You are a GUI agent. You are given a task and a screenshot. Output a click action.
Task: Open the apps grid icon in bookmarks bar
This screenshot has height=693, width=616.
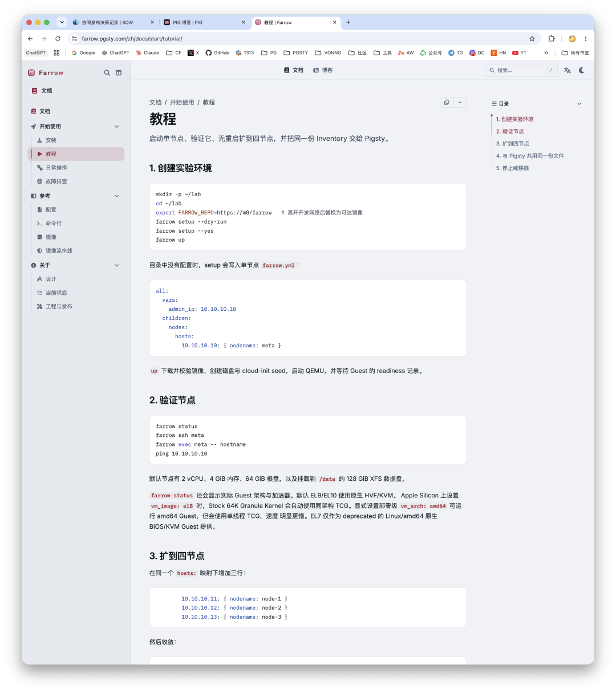tap(56, 53)
